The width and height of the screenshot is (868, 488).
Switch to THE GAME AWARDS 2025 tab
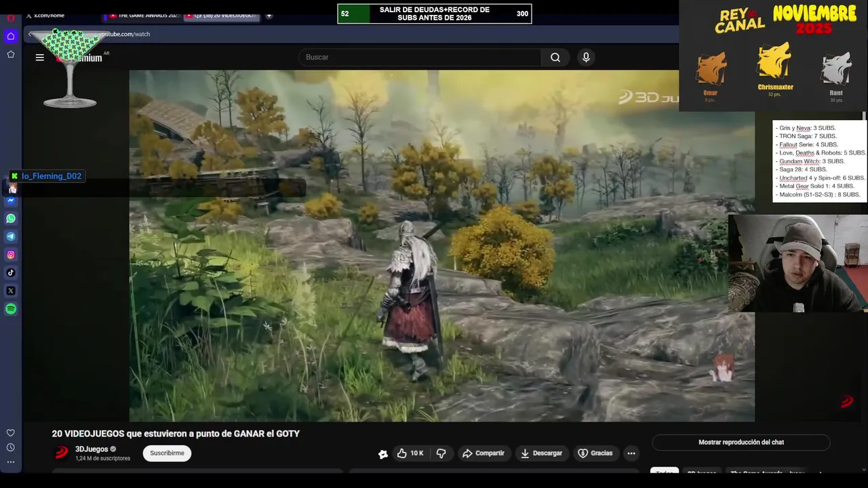(143, 16)
